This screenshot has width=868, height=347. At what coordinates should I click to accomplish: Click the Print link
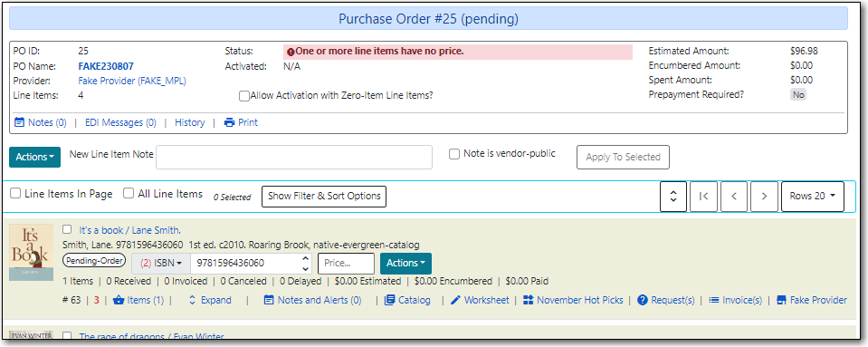click(x=248, y=122)
